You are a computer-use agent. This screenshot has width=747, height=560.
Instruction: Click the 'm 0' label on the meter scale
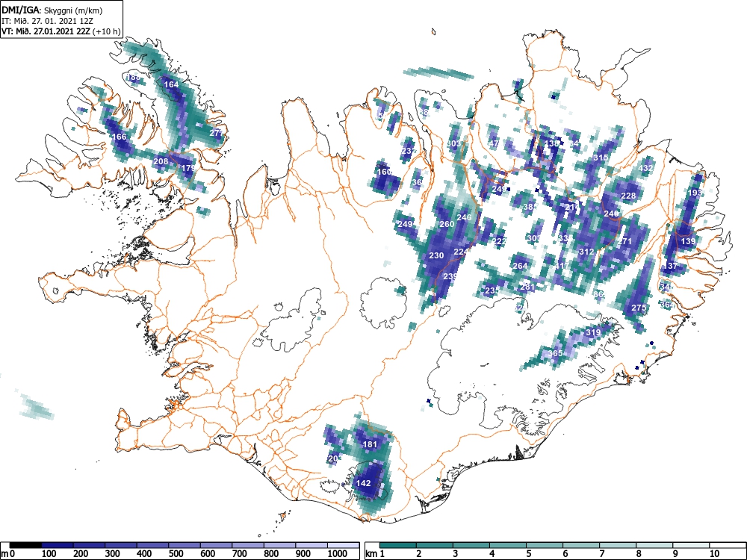click(x=7, y=554)
